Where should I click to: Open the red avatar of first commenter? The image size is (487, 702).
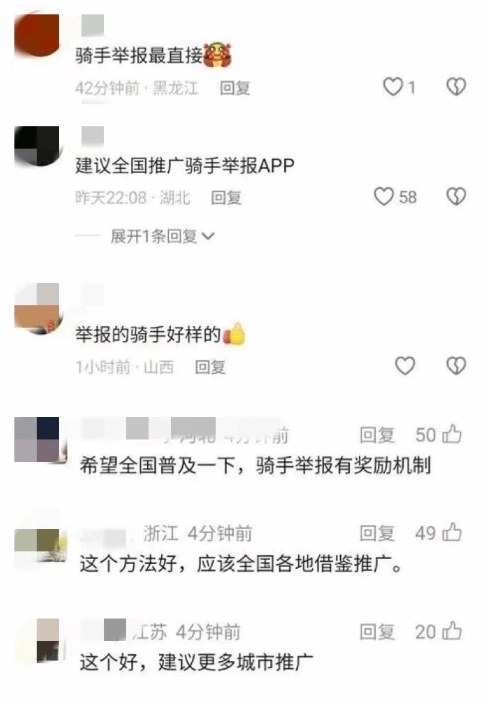[x=37, y=36]
